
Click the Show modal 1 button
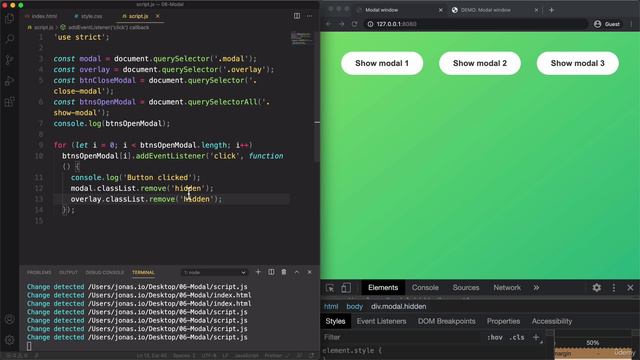[382, 63]
